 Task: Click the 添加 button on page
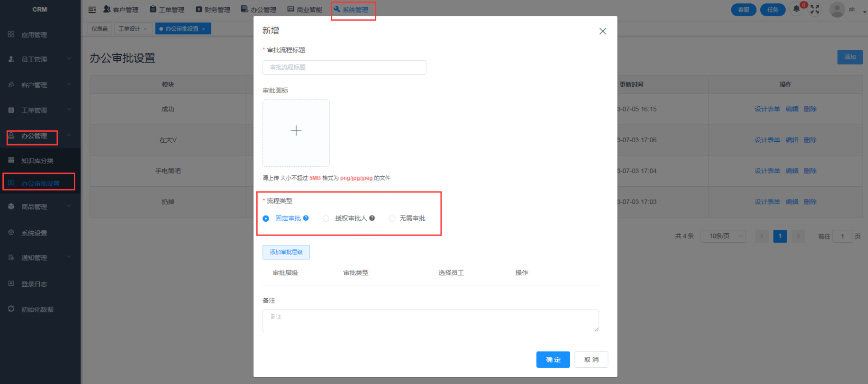click(850, 57)
